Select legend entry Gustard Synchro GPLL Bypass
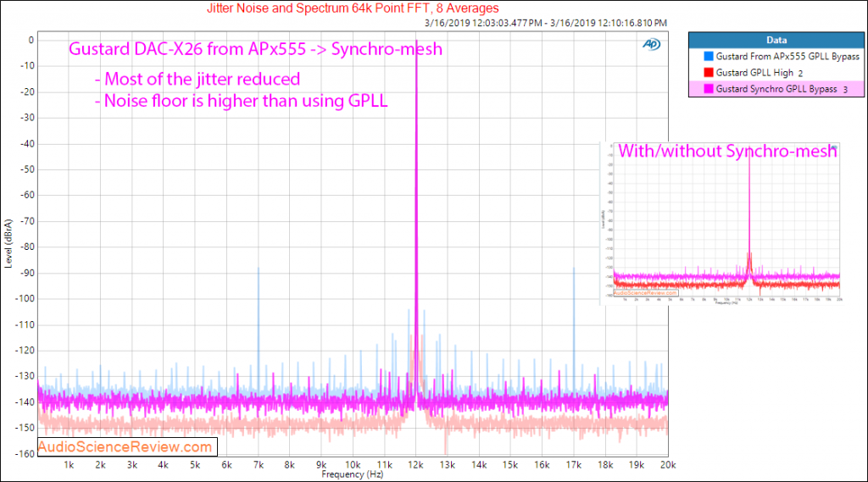 tap(776, 89)
